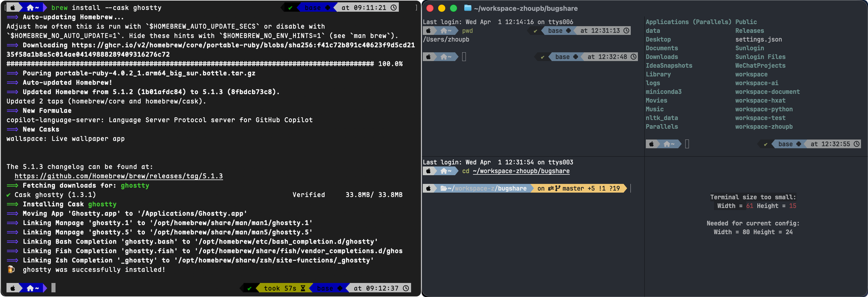
Task: Click the Apple logo in the pwd prompt
Action: [x=429, y=31]
